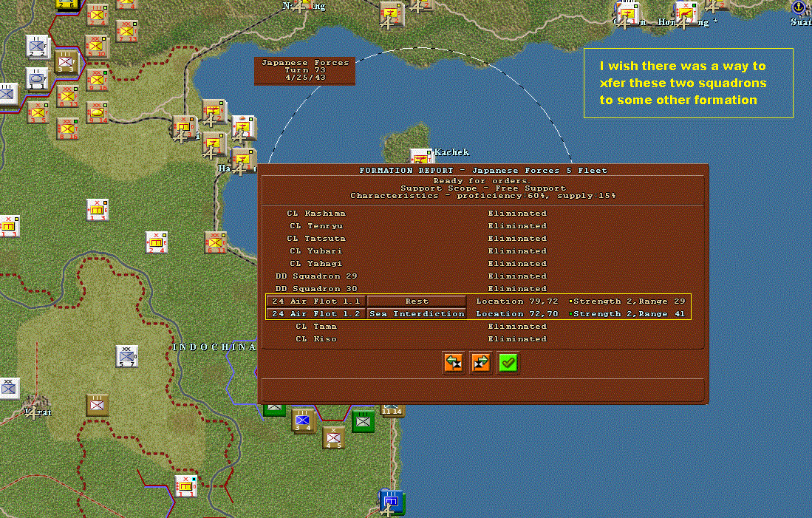Select the white brigade marked 1 3 E
This screenshot has height=518, width=812.
[97, 210]
